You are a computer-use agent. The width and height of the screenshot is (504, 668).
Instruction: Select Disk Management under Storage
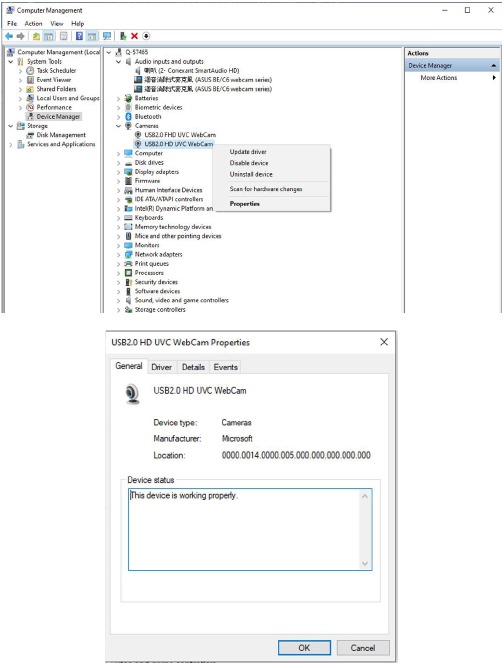click(x=60, y=135)
